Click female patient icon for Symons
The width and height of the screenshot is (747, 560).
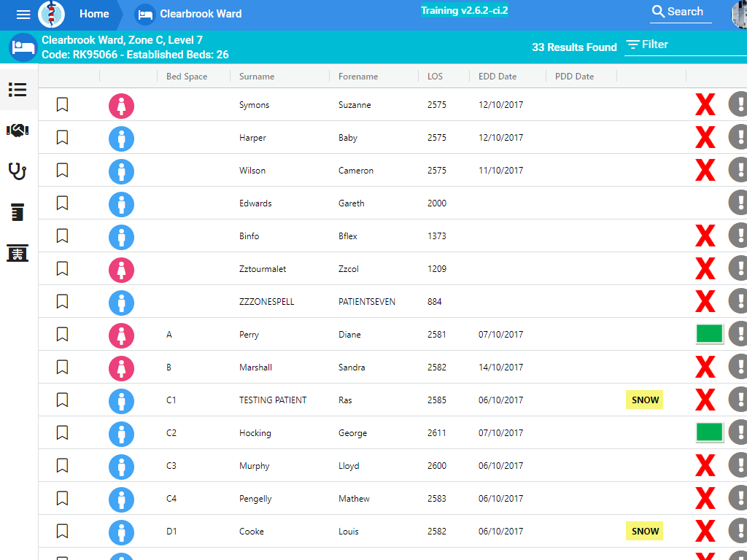(x=122, y=106)
